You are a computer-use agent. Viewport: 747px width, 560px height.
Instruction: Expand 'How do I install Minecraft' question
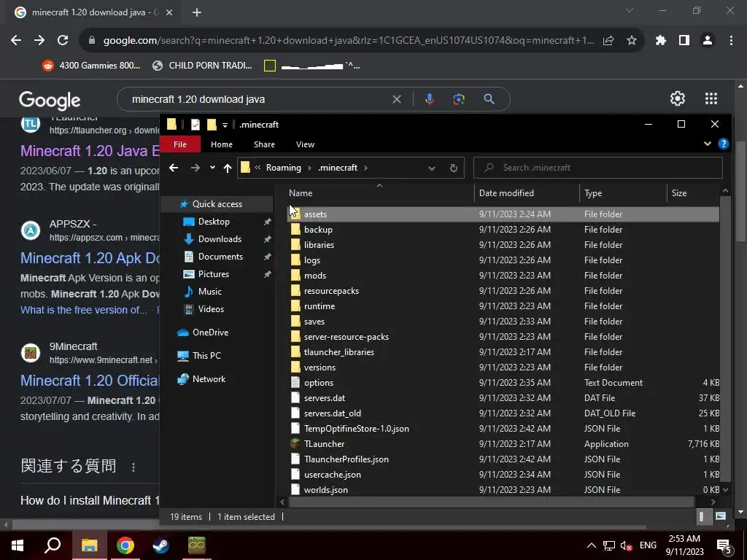(90, 500)
